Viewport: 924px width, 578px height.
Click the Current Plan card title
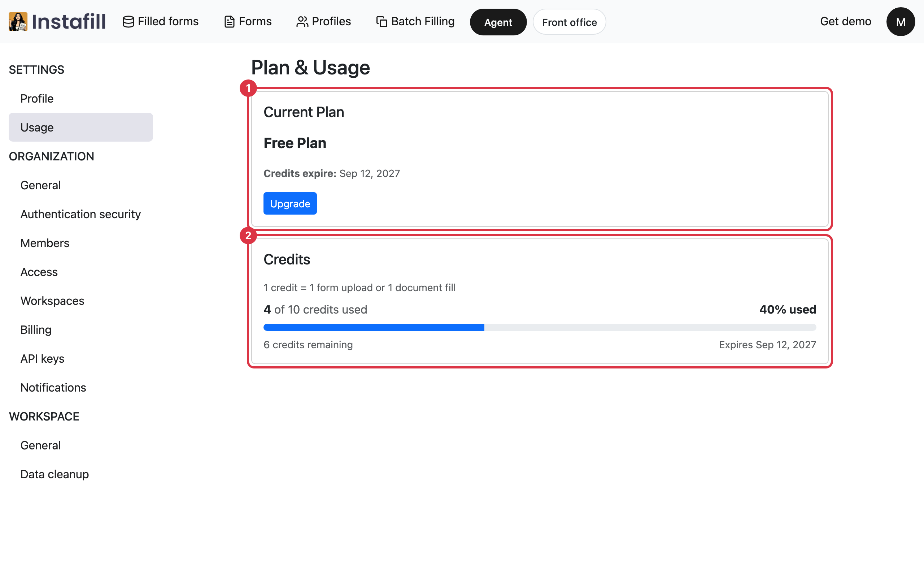304,112
